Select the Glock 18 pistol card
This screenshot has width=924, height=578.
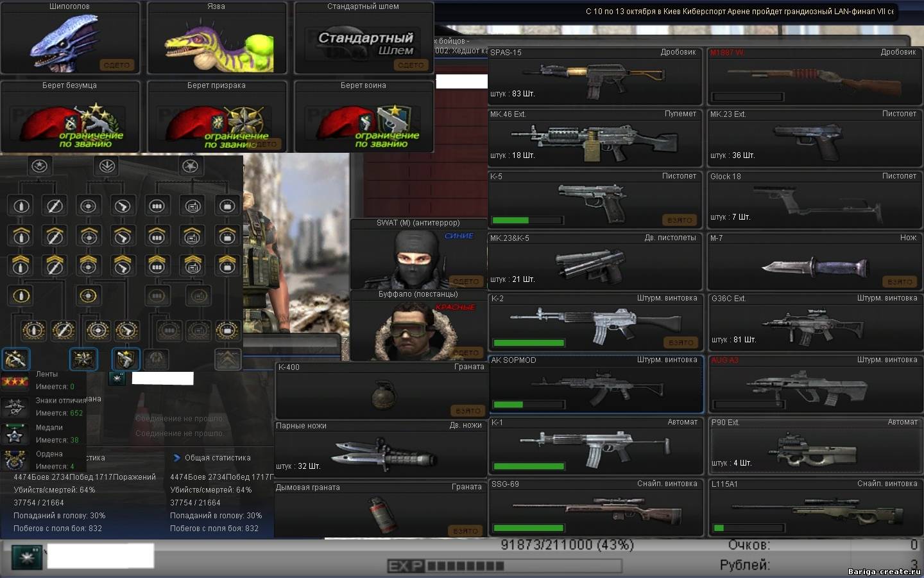(815, 199)
